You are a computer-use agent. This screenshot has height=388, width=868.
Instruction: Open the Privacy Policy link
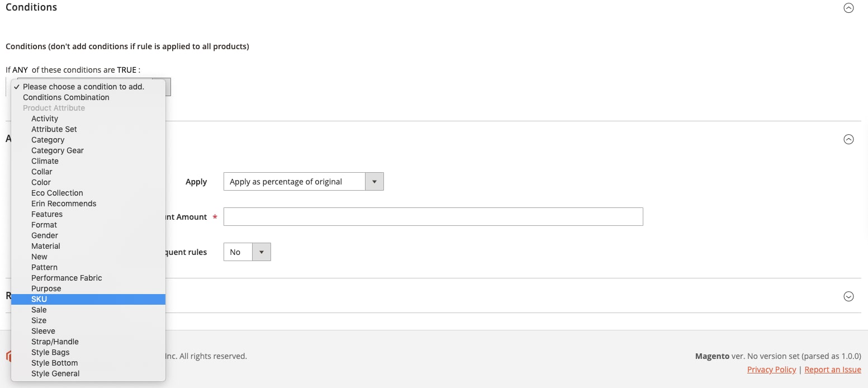(771, 370)
